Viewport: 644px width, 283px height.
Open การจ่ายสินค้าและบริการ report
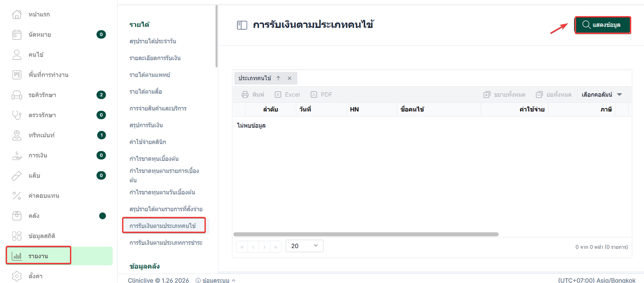(158, 108)
